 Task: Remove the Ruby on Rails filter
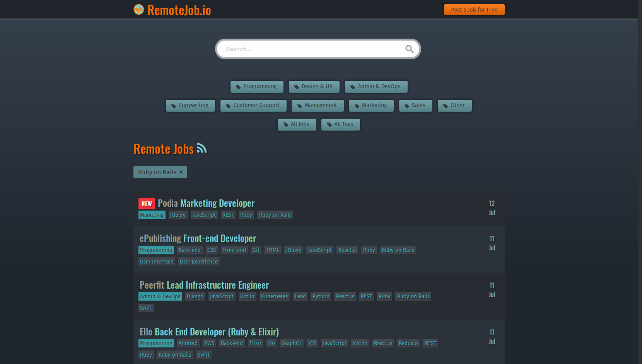(181, 172)
